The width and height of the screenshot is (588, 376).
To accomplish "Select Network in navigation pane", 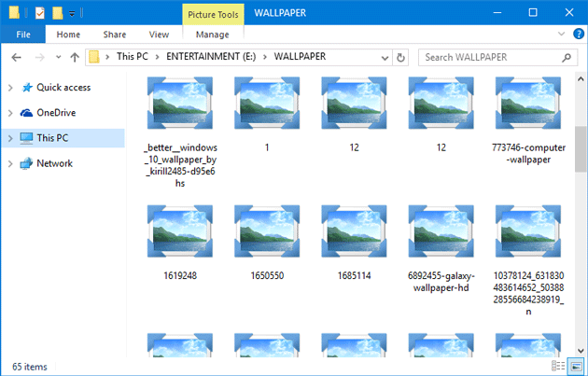I will coord(54,163).
